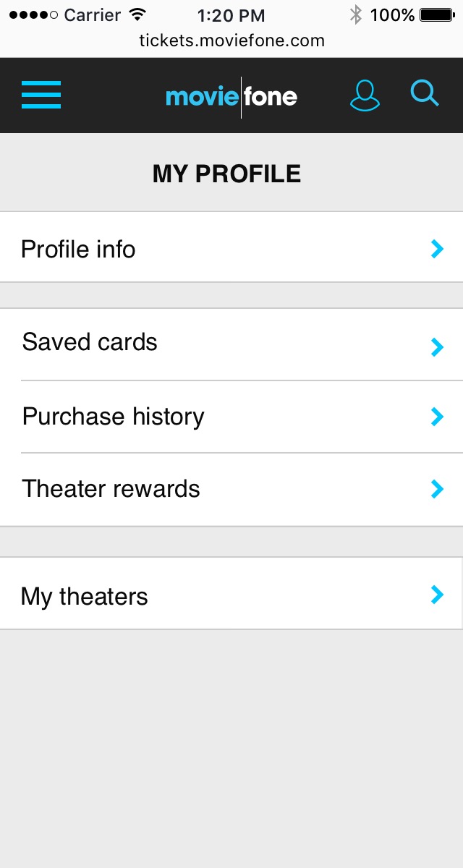The height and width of the screenshot is (868, 463).
Task: Open My theaters
Action: 85,597
